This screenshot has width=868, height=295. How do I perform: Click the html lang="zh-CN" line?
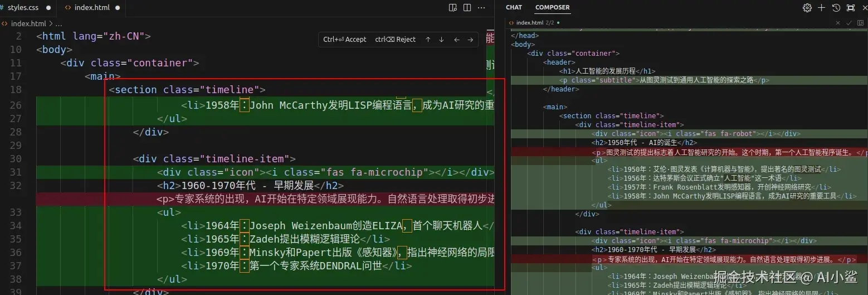click(94, 36)
